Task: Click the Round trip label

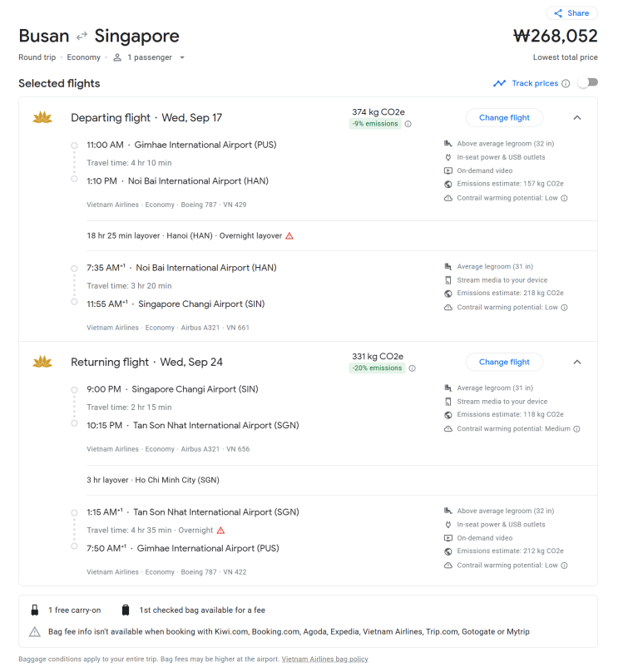Action: tap(38, 57)
